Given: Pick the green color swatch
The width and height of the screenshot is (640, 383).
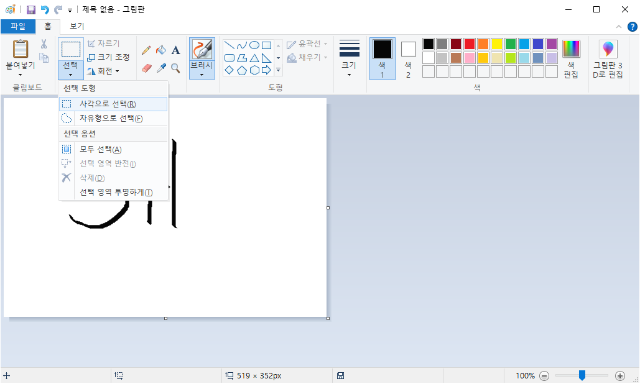Looking at the screenshot, I should (x=511, y=44).
